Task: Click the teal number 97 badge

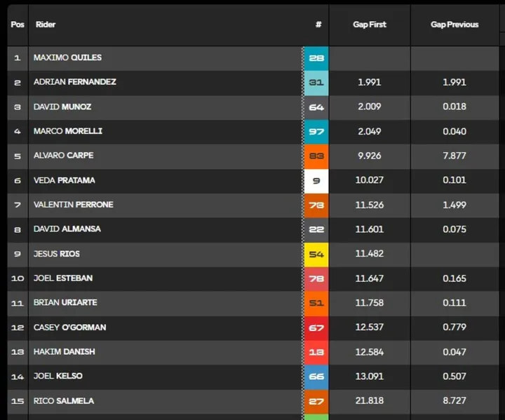Action: tap(316, 132)
